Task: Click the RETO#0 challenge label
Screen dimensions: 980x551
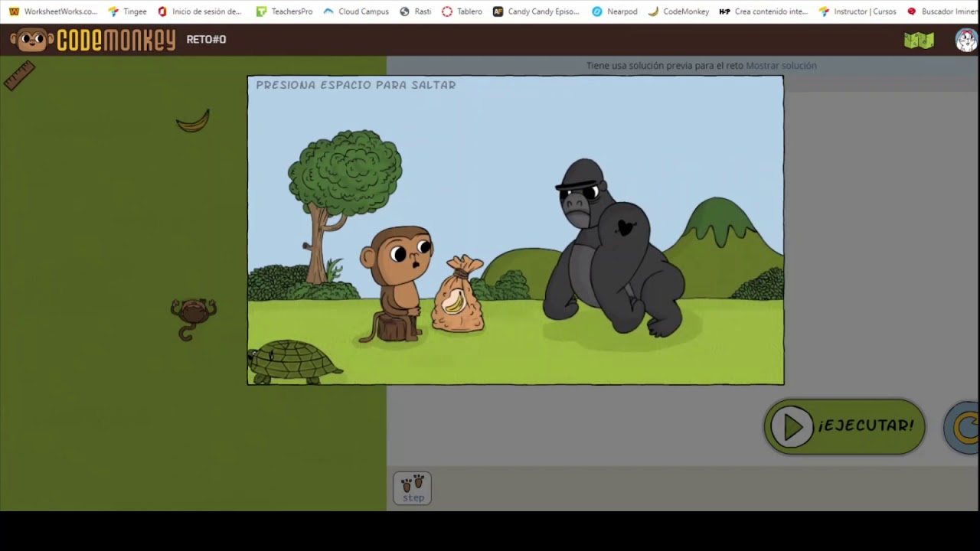Action: point(206,40)
